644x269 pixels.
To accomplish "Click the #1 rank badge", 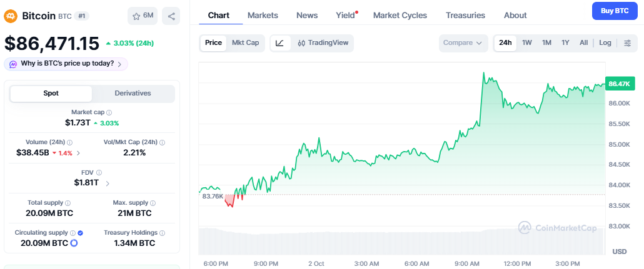I will point(81,16).
